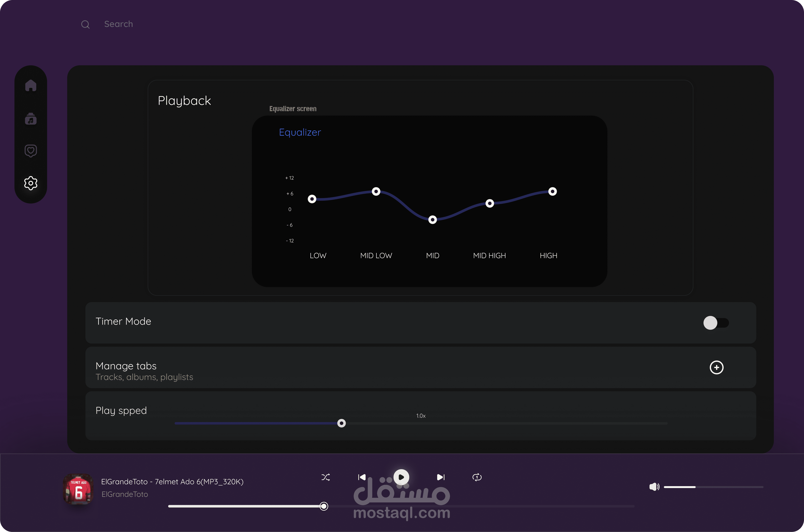Click the song progress bar handle

324,506
